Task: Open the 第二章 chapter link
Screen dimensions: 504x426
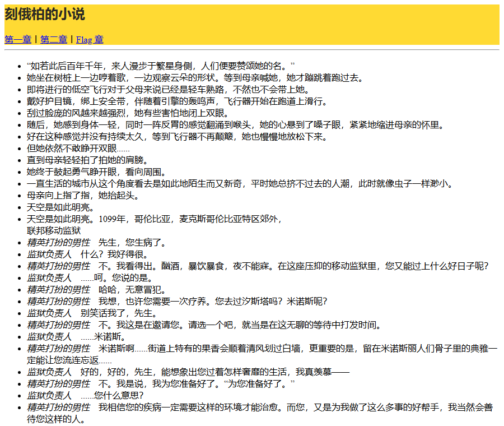Action: 54,40
